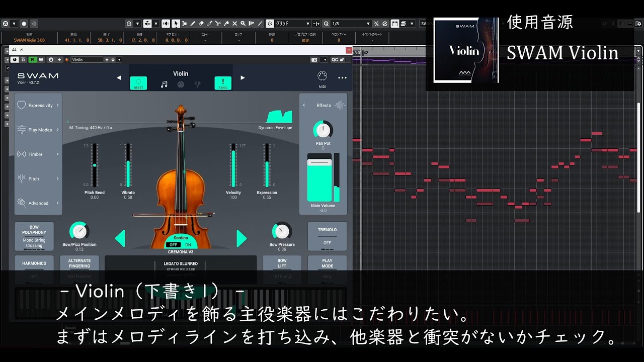Toggle the Write automation W button
Image resolution: width=644 pixels, height=362 pixels.
point(41,59)
